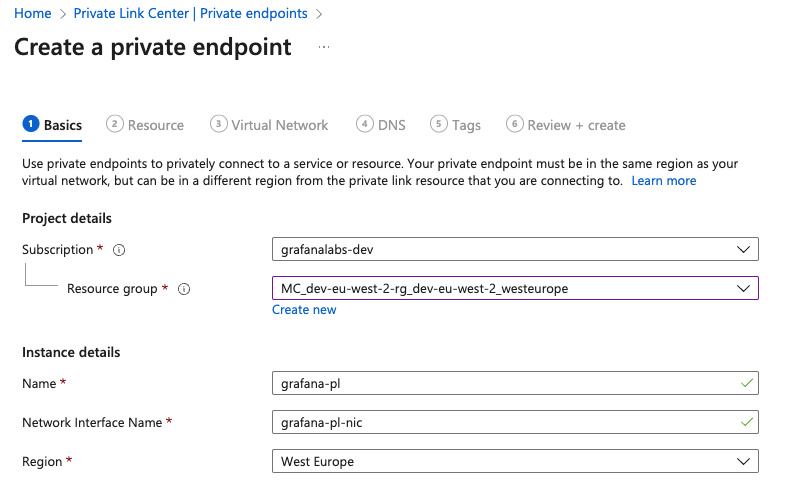The image size is (803, 495).
Task: Click step 3 circle icon for Virtual Network
Action: [218, 124]
